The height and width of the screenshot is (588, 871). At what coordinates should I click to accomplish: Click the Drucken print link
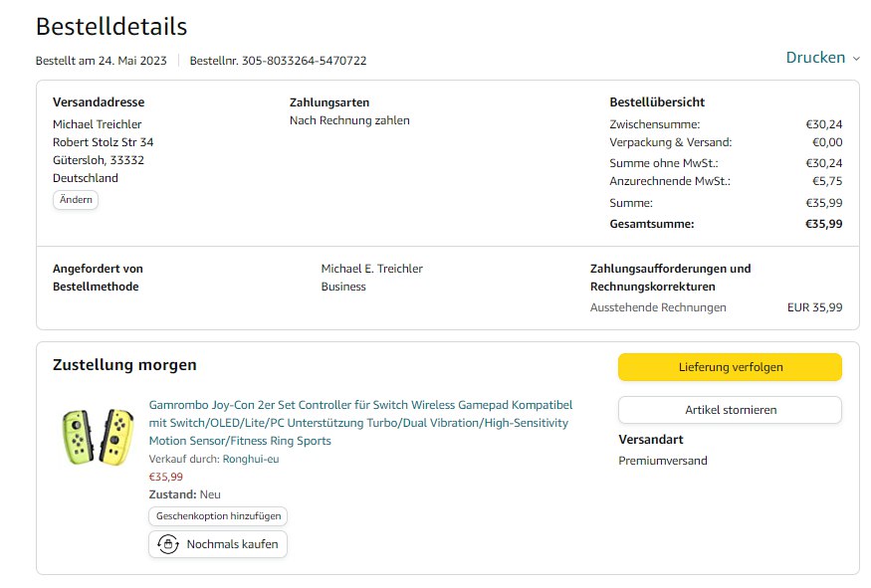(815, 58)
